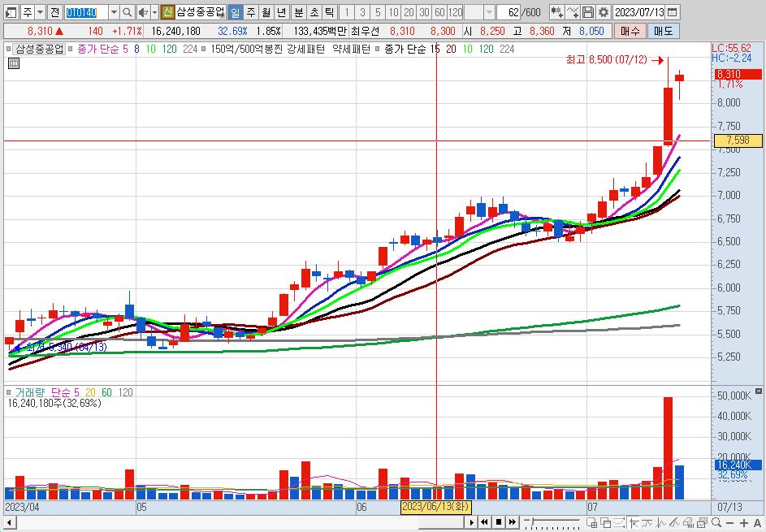
Task: Click the horizontal chart scrollbar track
Action: 240,523
